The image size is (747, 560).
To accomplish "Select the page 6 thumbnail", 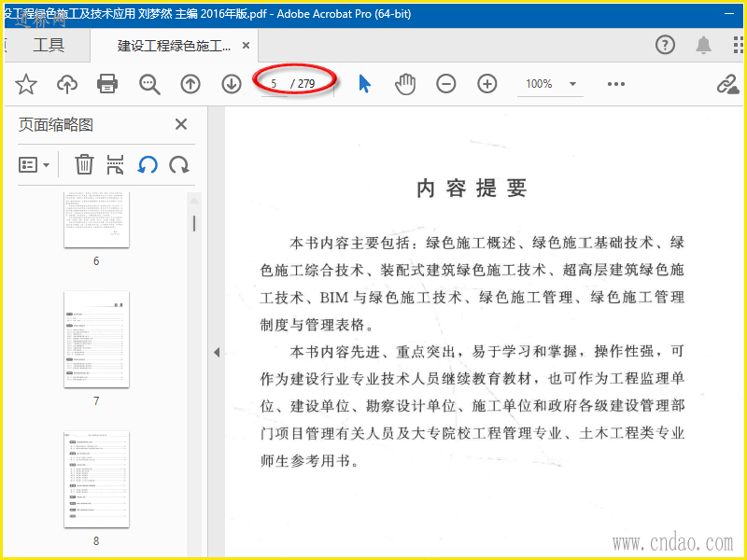I will point(97,219).
